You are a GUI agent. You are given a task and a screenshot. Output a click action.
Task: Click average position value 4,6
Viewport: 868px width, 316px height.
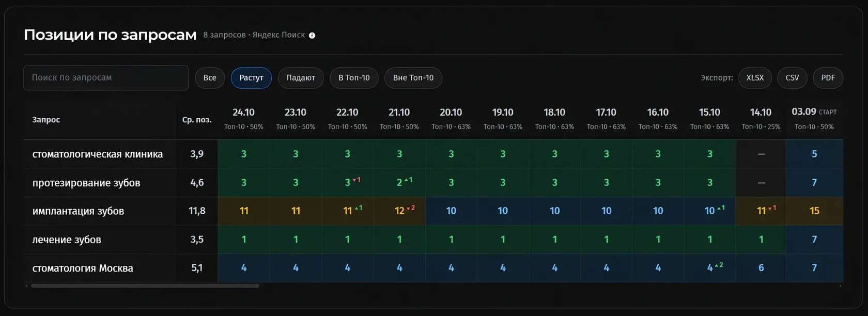pos(197,183)
